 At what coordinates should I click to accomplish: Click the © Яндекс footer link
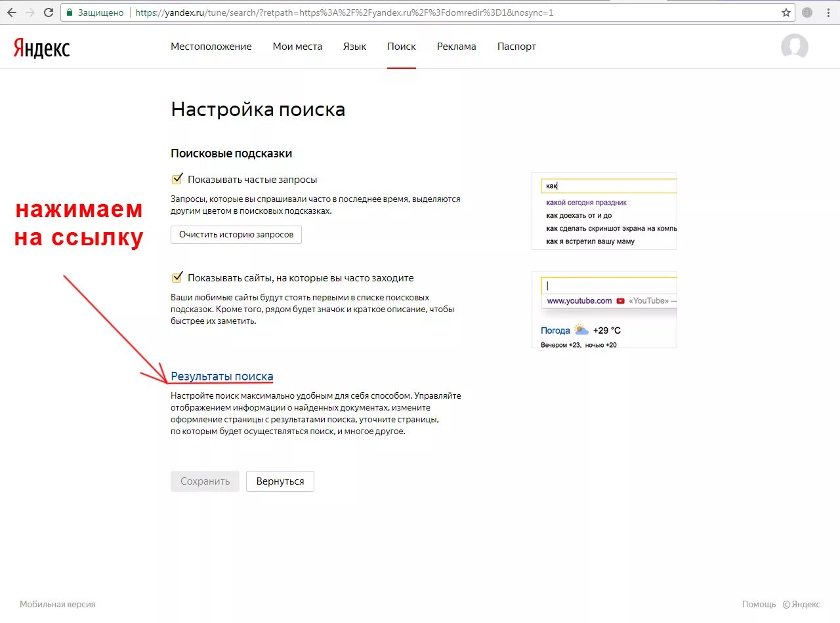[801, 605]
